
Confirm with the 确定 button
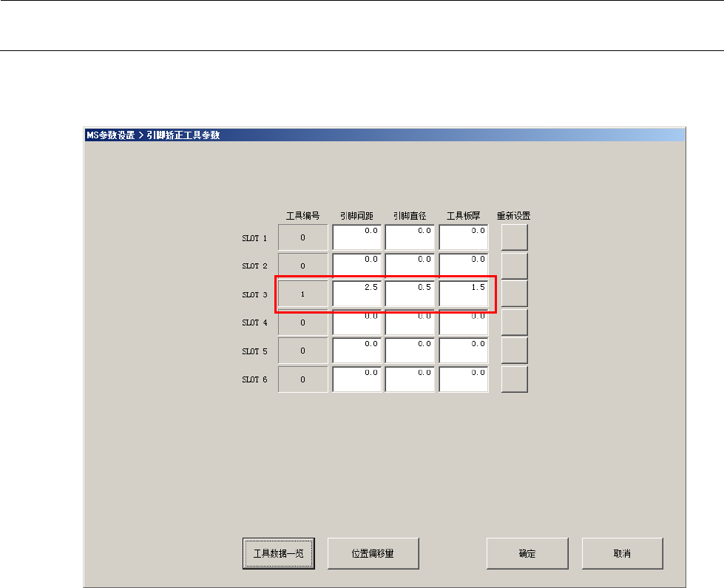click(x=527, y=553)
